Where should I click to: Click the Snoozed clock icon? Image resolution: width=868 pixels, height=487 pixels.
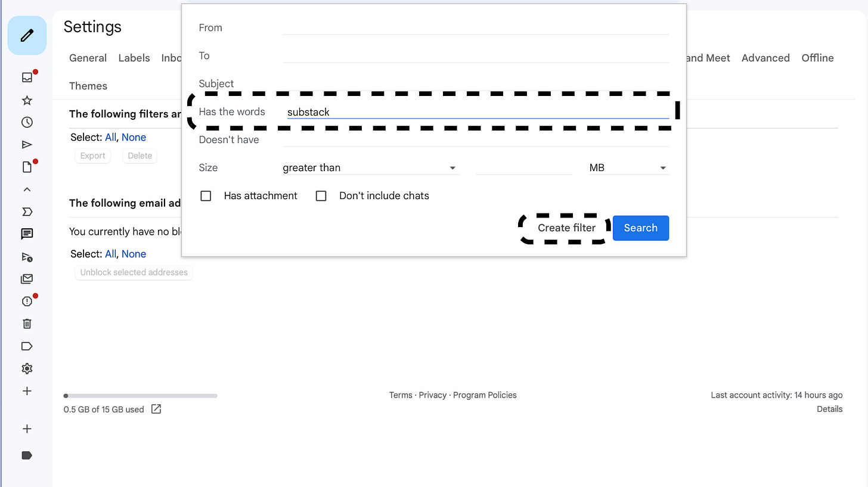tap(27, 122)
